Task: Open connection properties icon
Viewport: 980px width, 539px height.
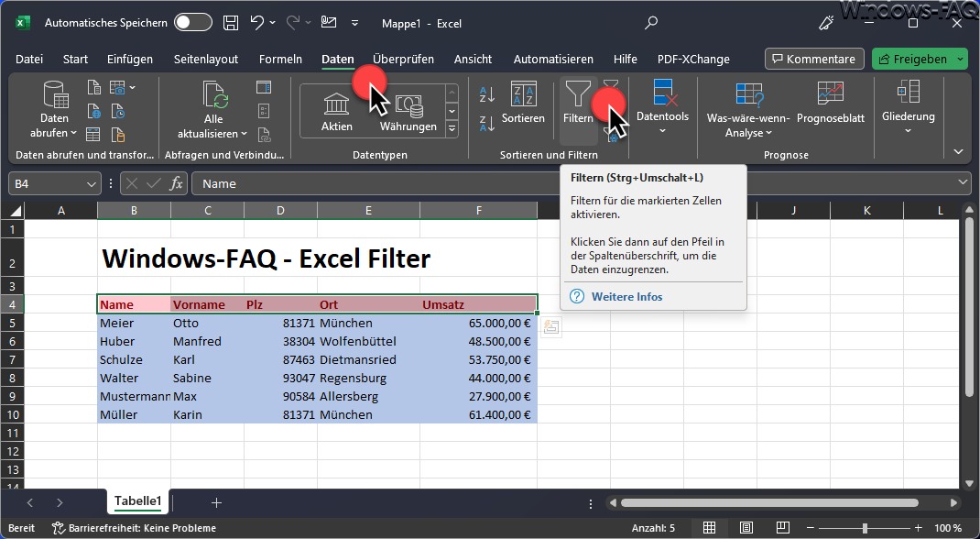Action: click(x=264, y=111)
